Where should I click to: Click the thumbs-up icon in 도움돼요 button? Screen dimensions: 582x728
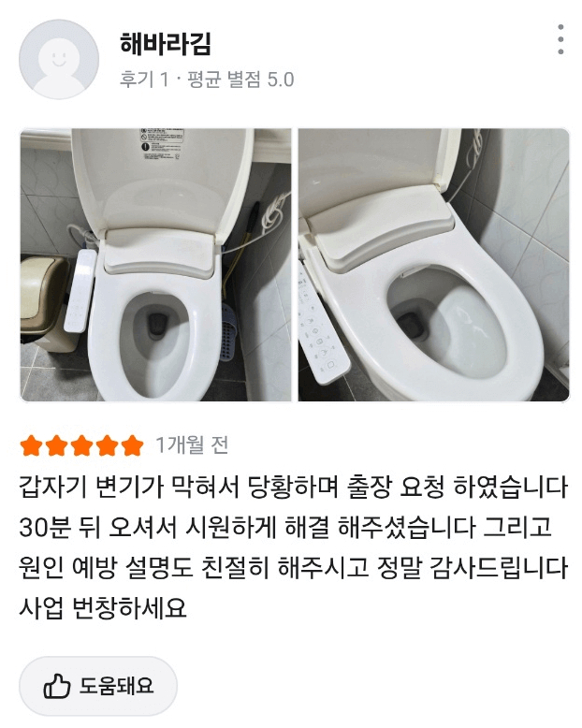click(x=57, y=686)
